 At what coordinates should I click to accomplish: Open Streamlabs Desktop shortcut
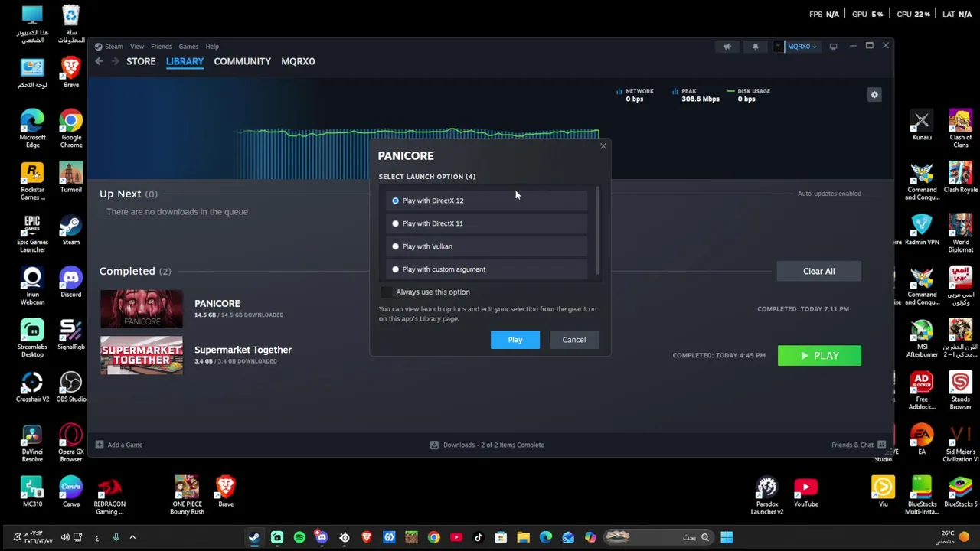point(32,338)
